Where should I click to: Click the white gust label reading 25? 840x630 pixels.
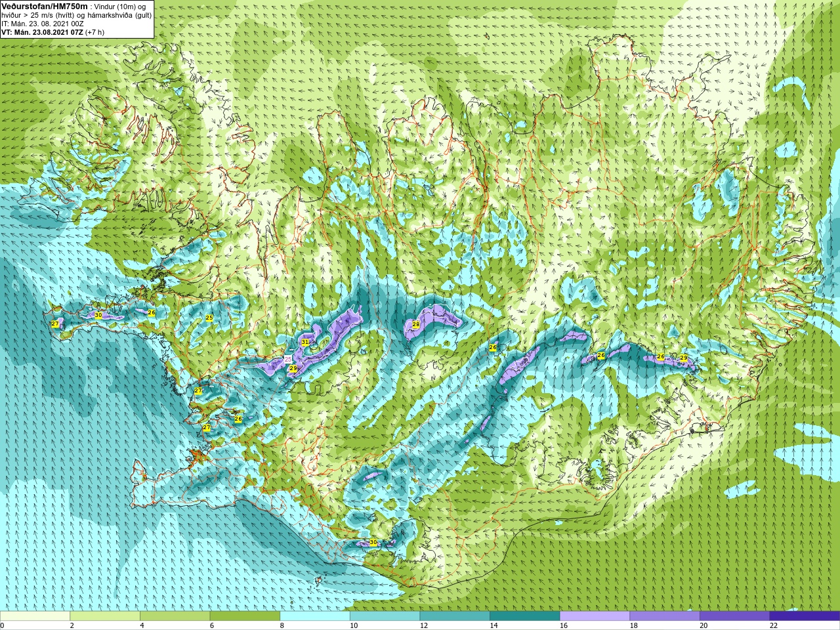click(x=287, y=359)
